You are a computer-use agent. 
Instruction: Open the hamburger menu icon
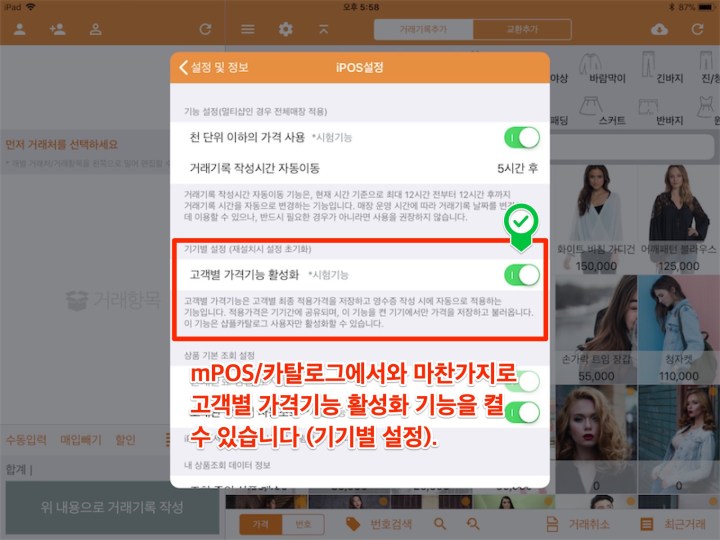[248, 29]
